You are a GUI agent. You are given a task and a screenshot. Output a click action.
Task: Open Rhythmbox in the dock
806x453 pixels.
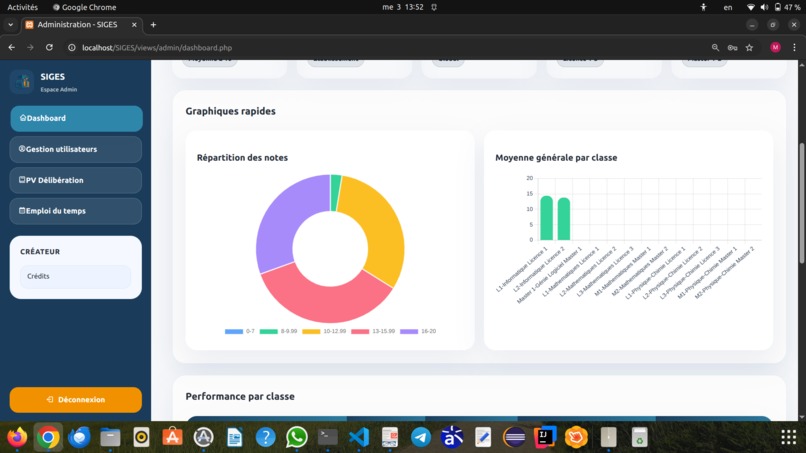click(x=141, y=438)
